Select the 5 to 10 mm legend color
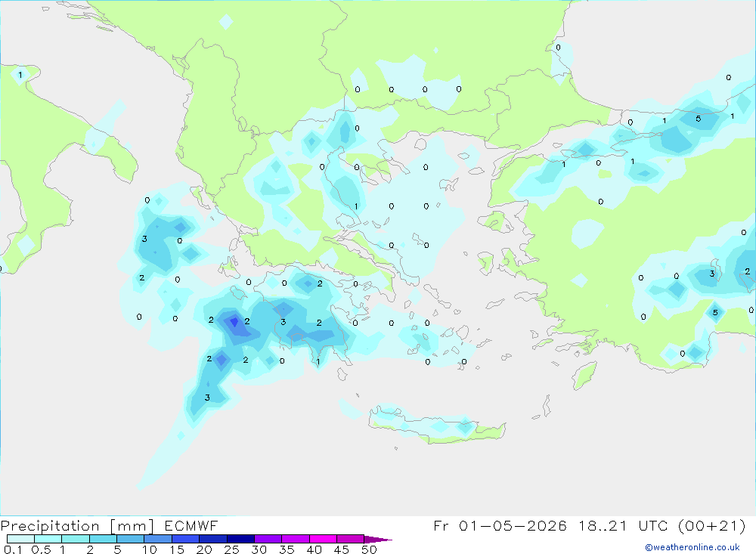756x554 pixels. 131,539
